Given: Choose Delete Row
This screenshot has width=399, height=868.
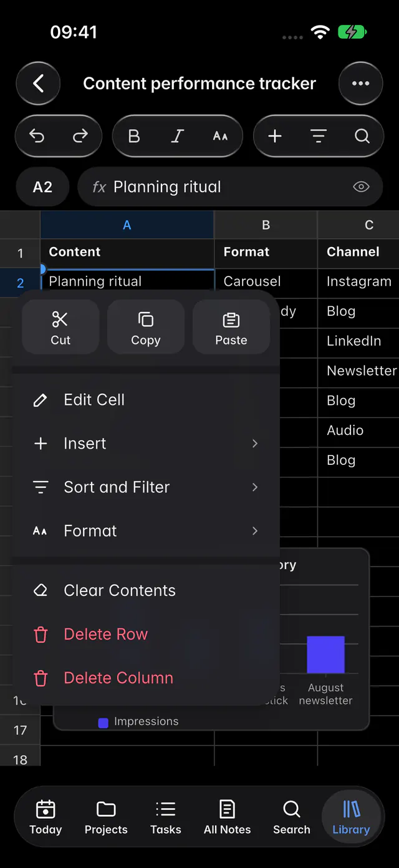Looking at the screenshot, I should (x=146, y=634).
